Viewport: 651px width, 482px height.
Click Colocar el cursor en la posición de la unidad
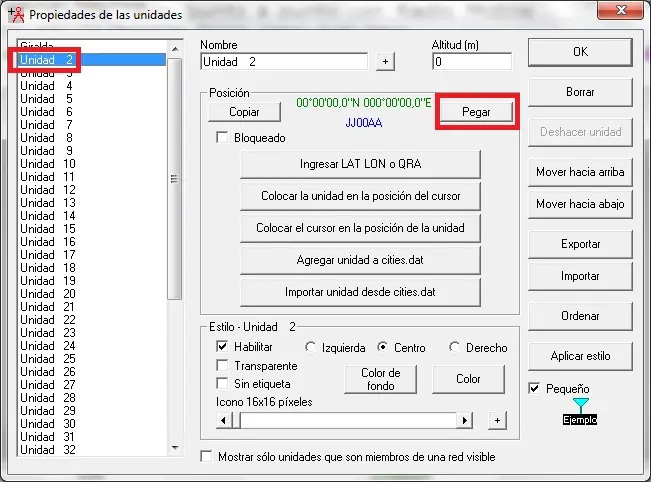[360, 228]
